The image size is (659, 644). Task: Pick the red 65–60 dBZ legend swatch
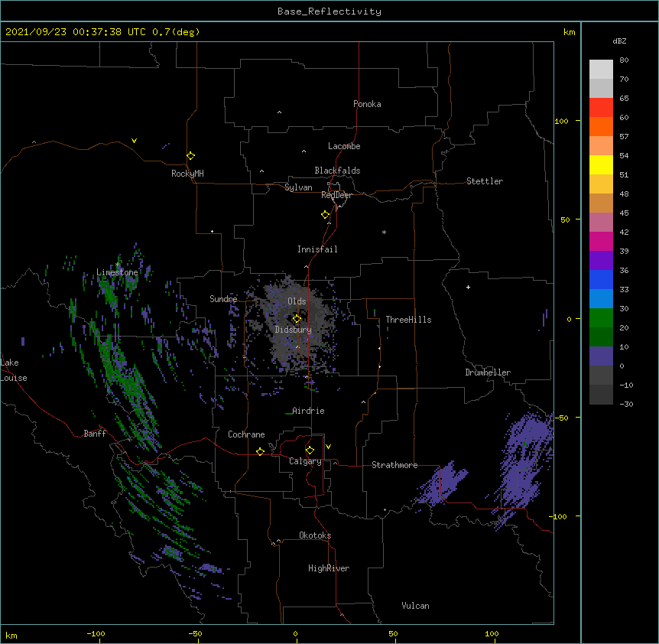(601, 107)
